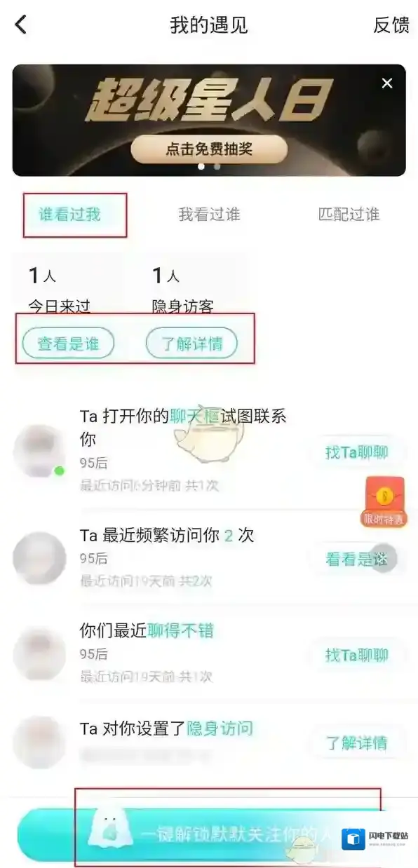418x868 pixels.
Task: Click 点击免费抽奖 button on banner
Action: (x=209, y=149)
